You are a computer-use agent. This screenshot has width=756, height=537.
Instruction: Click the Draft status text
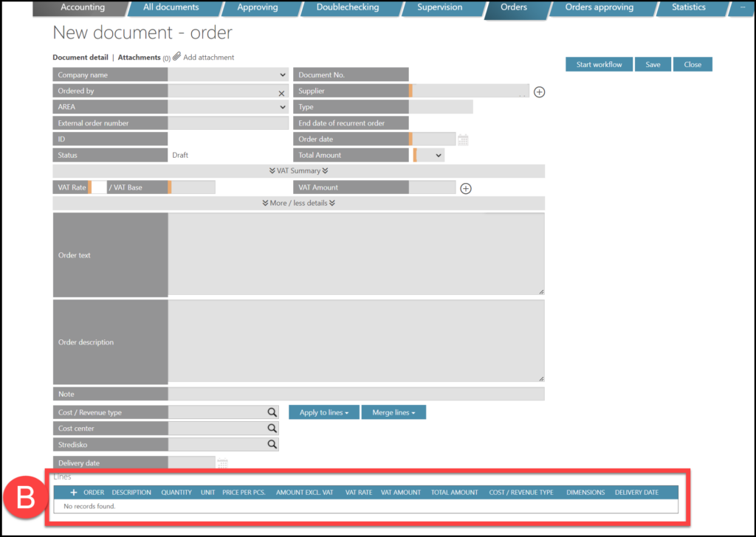pos(180,155)
